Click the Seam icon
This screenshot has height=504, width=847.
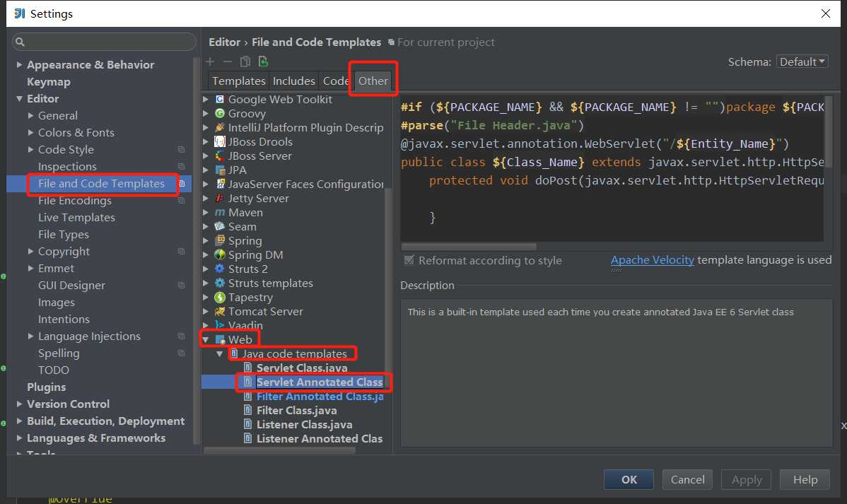coord(220,226)
